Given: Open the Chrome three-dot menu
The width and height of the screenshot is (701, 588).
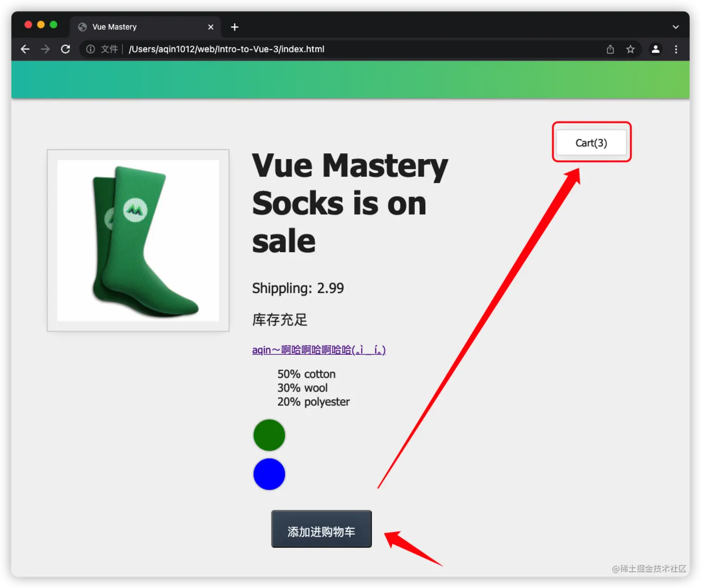Looking at the screenshot, I should pos(676,49).
